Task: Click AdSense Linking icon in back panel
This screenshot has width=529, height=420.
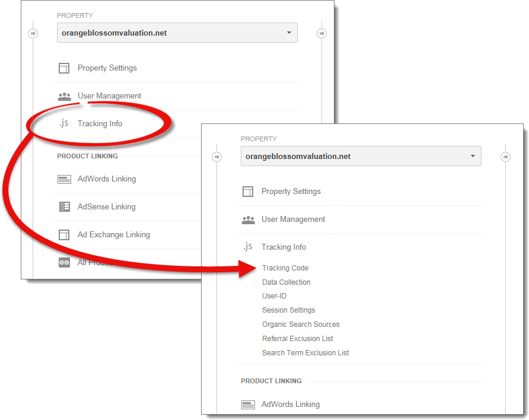Action: pyautogui.click(x=64, y=207)
